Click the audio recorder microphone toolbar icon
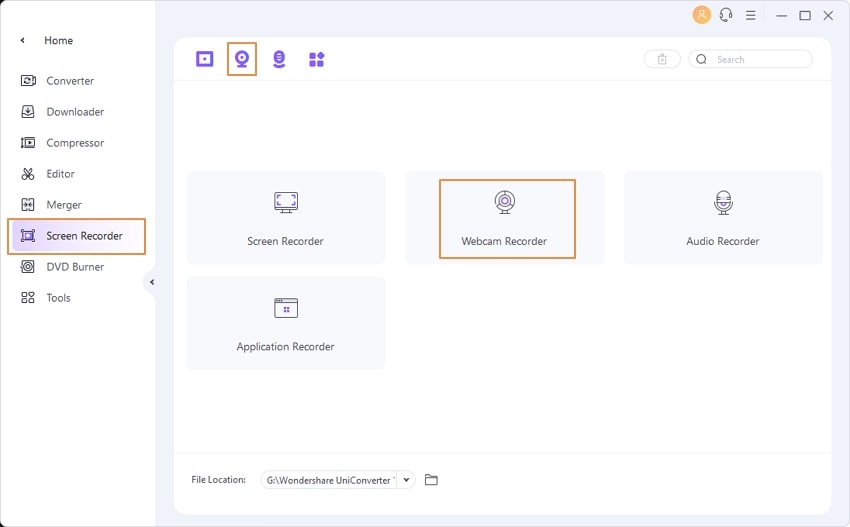The height and width of the screenshot is (527, 850). [279, 59]
